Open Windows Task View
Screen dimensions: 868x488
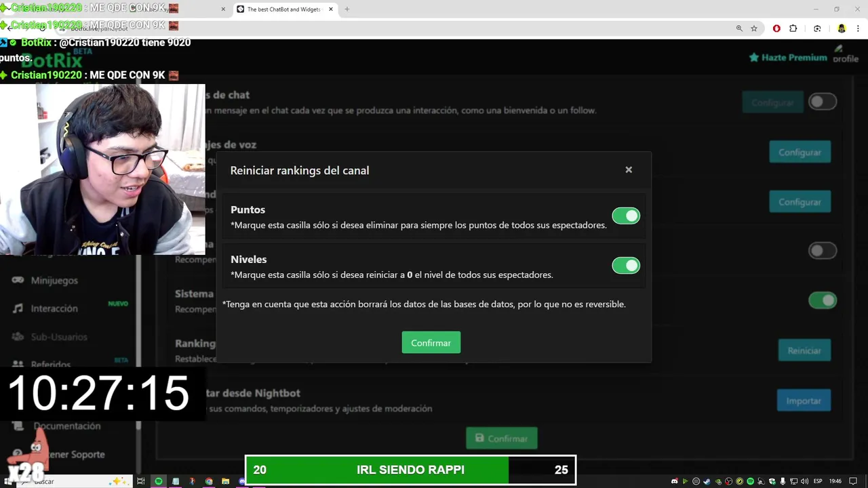tap(141, 481)
